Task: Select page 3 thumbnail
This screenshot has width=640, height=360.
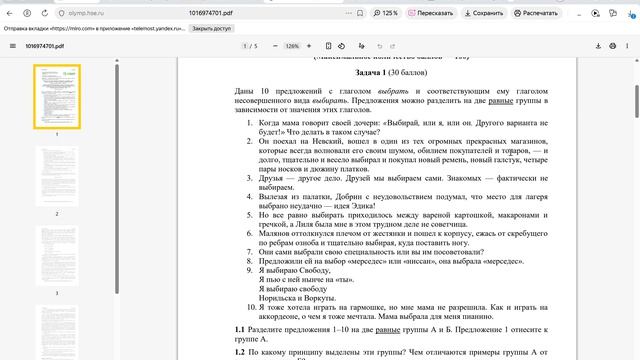Action: [57, 256]
